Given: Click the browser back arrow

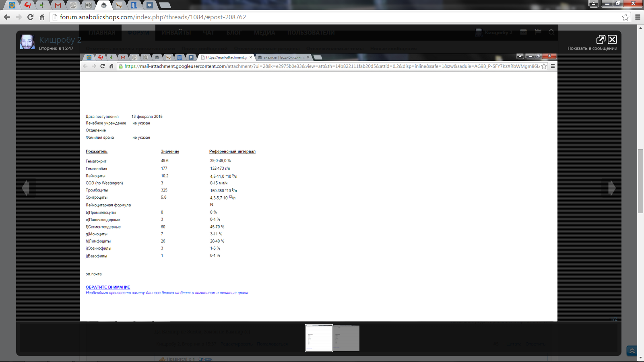Looking at the screenshot, I should tap(7, 17).
